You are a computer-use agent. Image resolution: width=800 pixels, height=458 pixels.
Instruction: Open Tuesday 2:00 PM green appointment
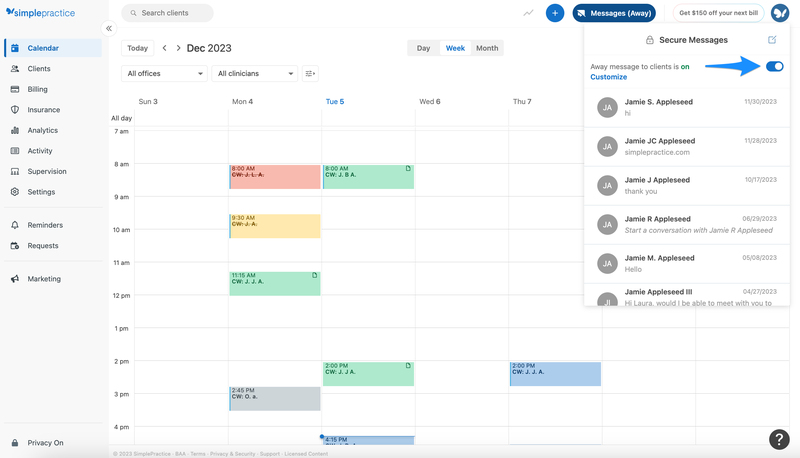[x=368, y=374]
